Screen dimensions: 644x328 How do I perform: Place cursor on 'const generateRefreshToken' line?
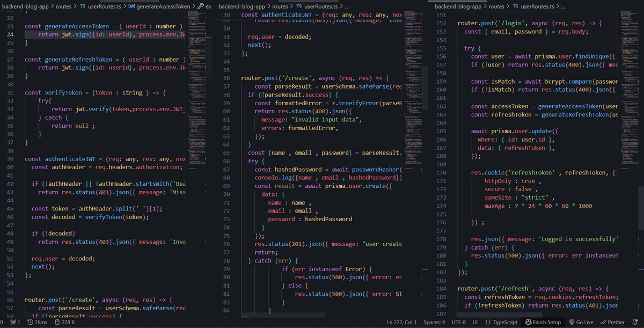coord(105,60)
